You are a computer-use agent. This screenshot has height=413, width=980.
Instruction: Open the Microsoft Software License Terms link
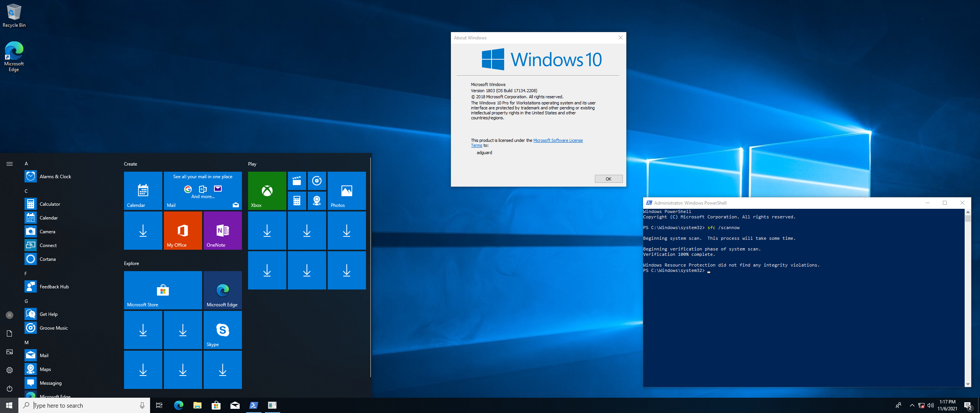tap(558, 140)
